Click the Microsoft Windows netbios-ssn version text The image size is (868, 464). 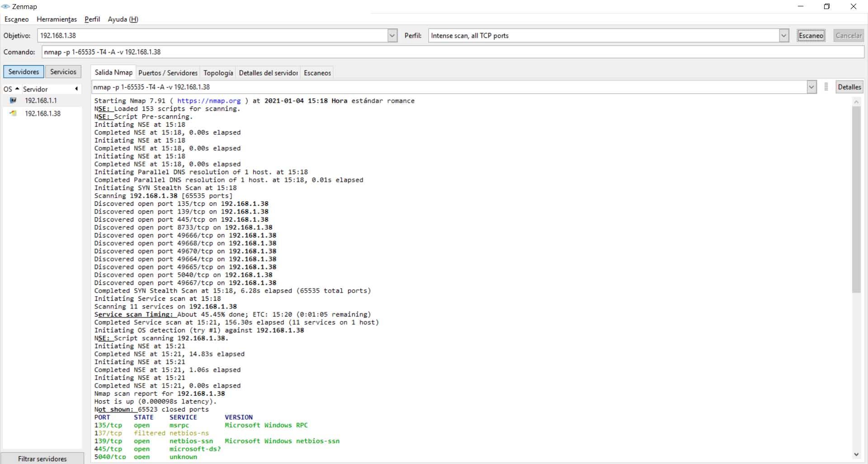(282, 441)
